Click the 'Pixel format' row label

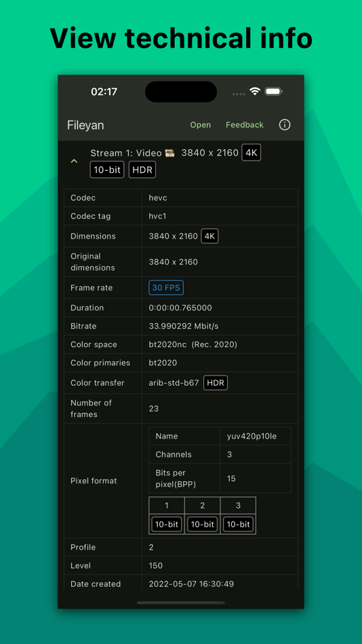pos(94,481)
